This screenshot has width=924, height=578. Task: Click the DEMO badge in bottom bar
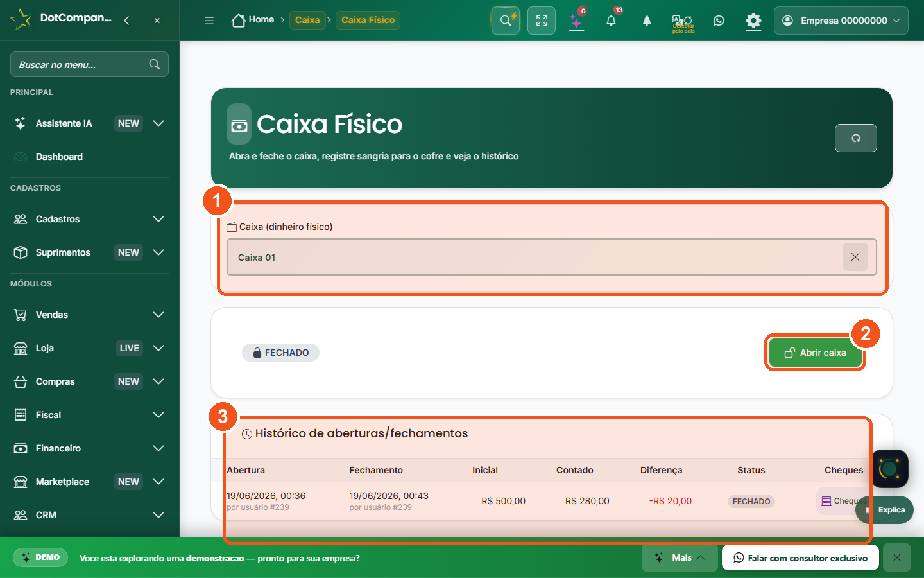point(40,557)
